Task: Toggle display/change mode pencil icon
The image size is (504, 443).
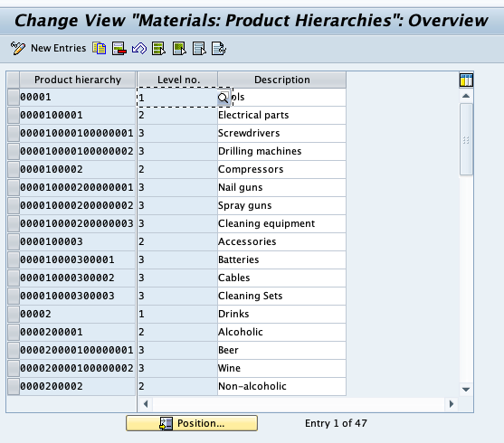Action: [x=18, y=49]
